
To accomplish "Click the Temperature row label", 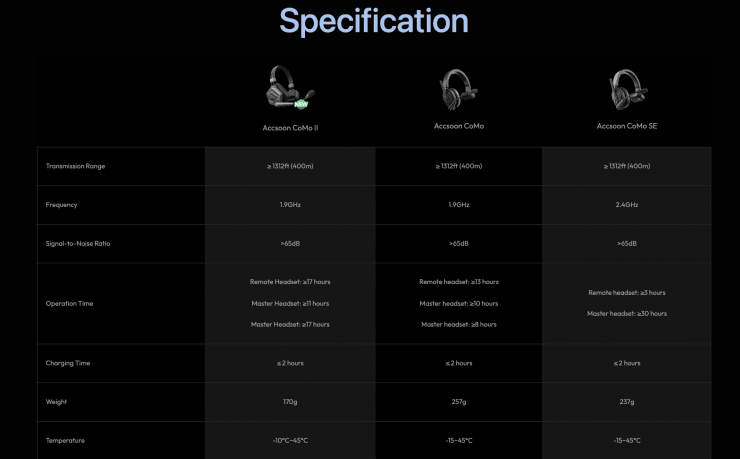I will click(65, 441).
